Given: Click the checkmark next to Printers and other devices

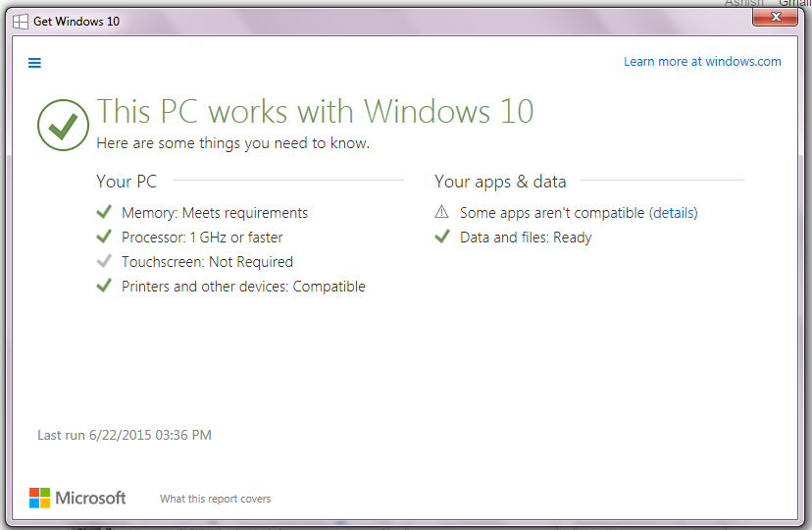Looking at the screenshot, I should pyautogui.click(x=104, y=285).
